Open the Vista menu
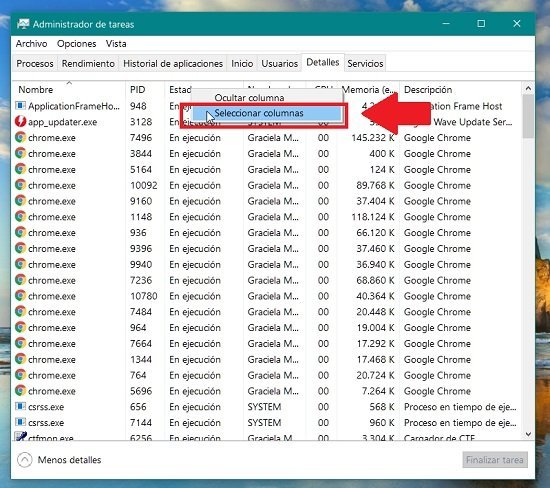Viewport: 550px width, 488px height. (x=116, y=44)
